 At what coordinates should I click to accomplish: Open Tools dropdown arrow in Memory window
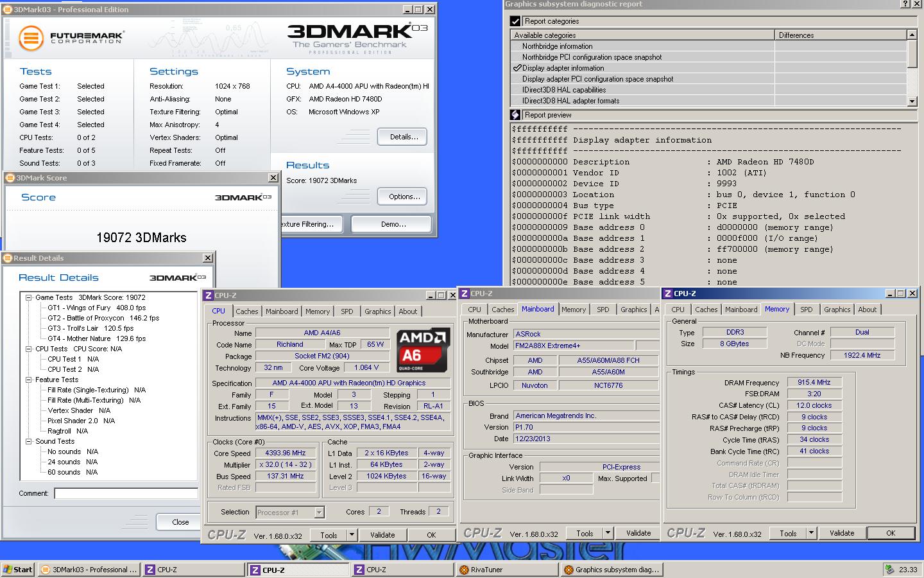coord(811,533)
